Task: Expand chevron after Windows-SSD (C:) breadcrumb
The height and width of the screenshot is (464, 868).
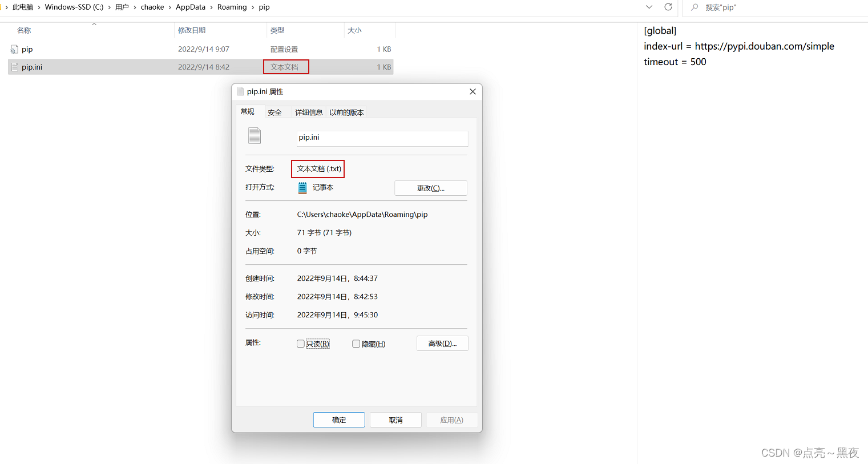Action: [x=109, y=7]
